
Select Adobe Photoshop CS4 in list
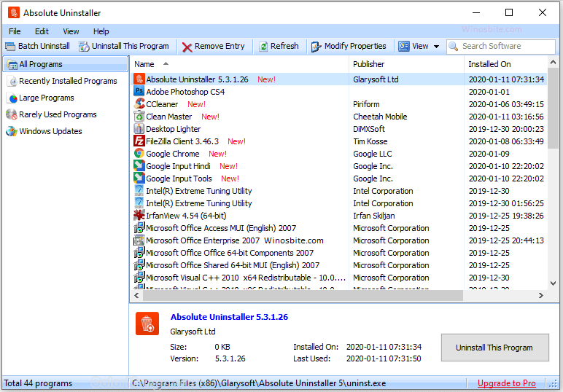pos(185,92)
